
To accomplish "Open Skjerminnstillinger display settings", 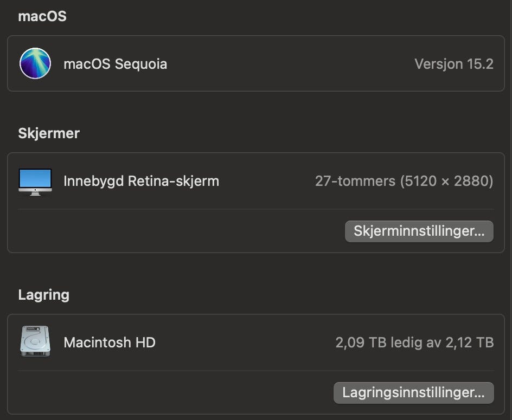I will [419, 231].
